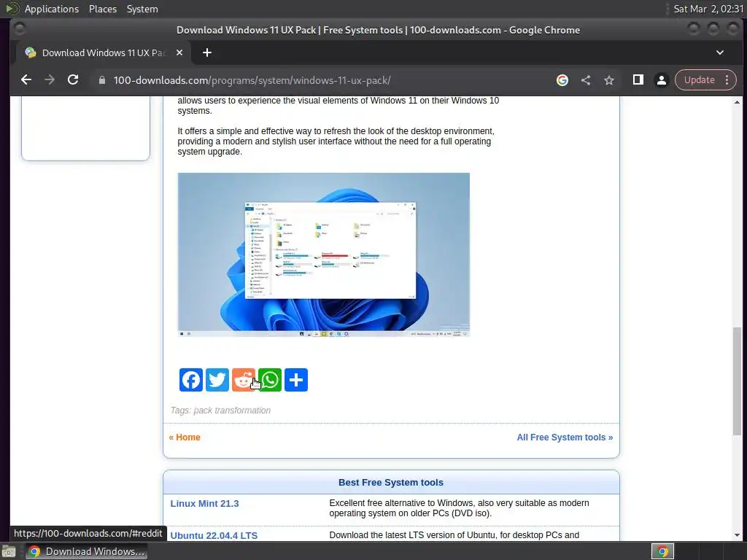Open Chrome three-dot menu
Image resolution: width=747 pixels, height=560 pixels.
pyautogui.click(x=727, y=80)
